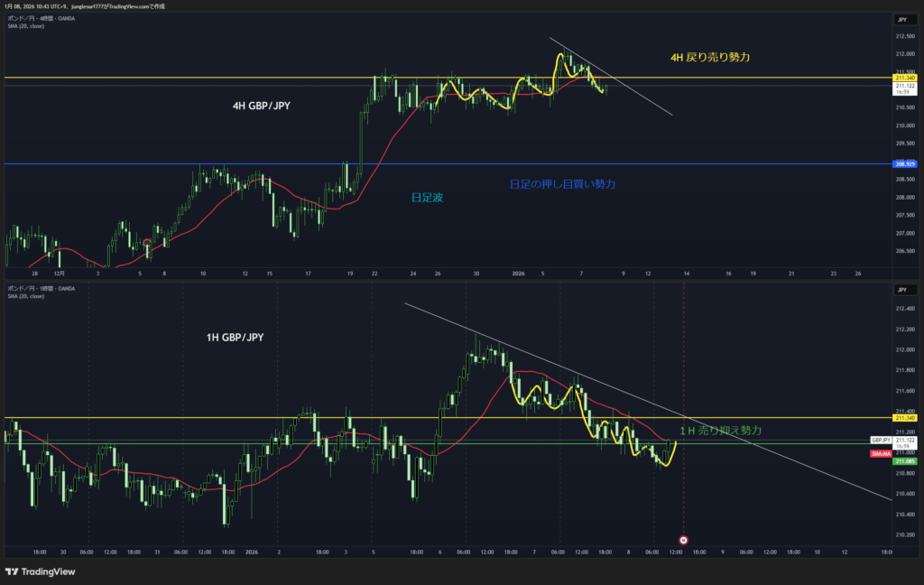Select the '日足の押し目買い勢力' blue text annotation
The image size is (924, 585).
point(562,184)
